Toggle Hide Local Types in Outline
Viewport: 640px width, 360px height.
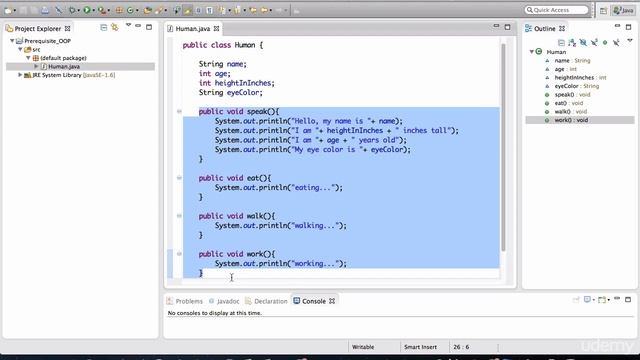pos(616,42)
